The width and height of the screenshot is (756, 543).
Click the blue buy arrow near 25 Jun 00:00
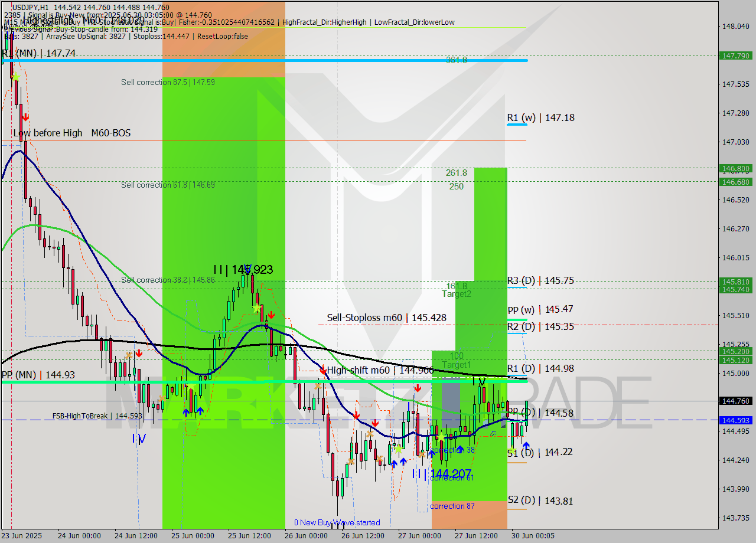point(187,413)
